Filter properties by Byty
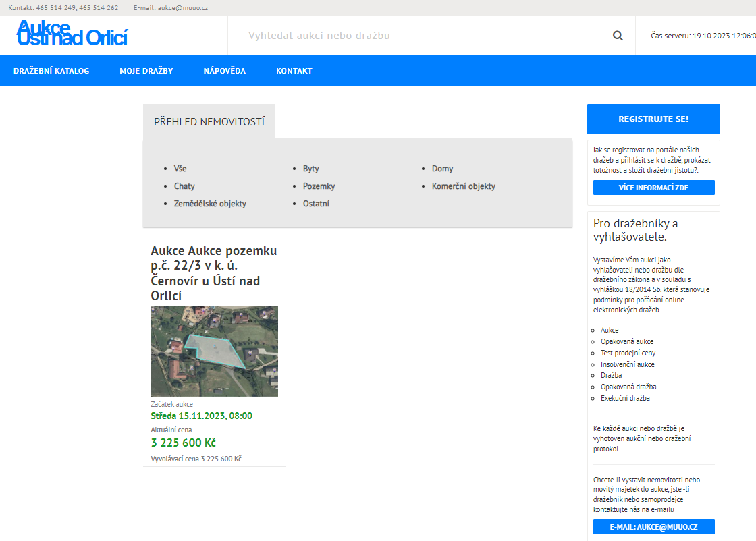 311,169
